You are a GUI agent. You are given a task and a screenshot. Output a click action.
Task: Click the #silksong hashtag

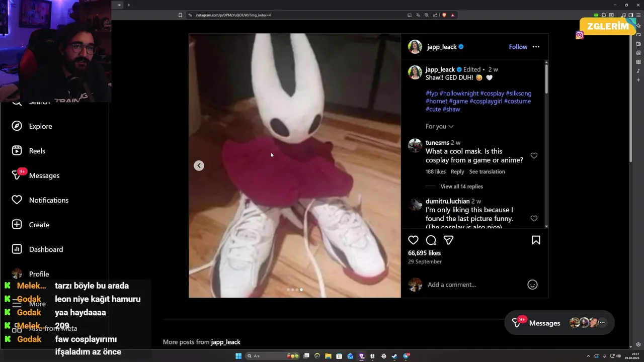tap(518, 94)
